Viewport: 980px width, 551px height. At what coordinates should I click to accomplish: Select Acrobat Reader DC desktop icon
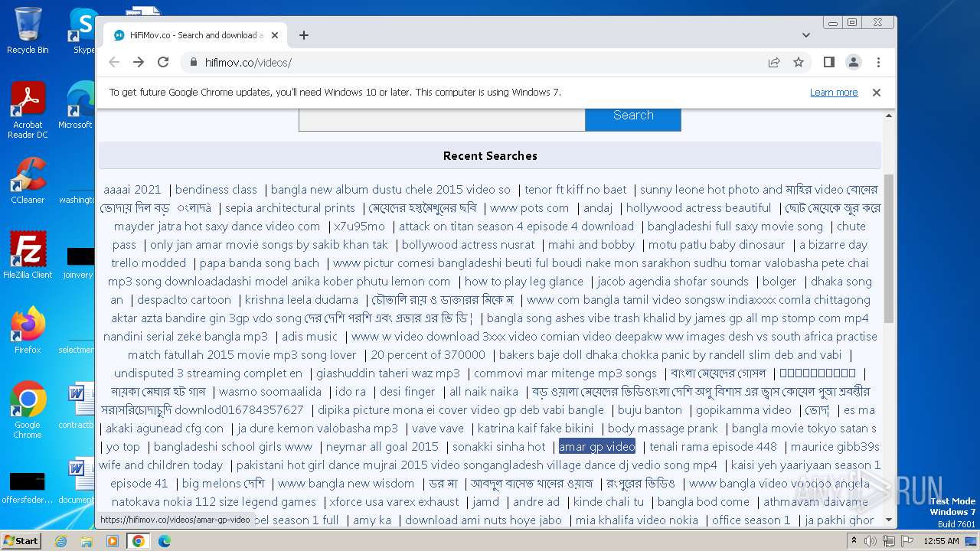pos(28,110)
